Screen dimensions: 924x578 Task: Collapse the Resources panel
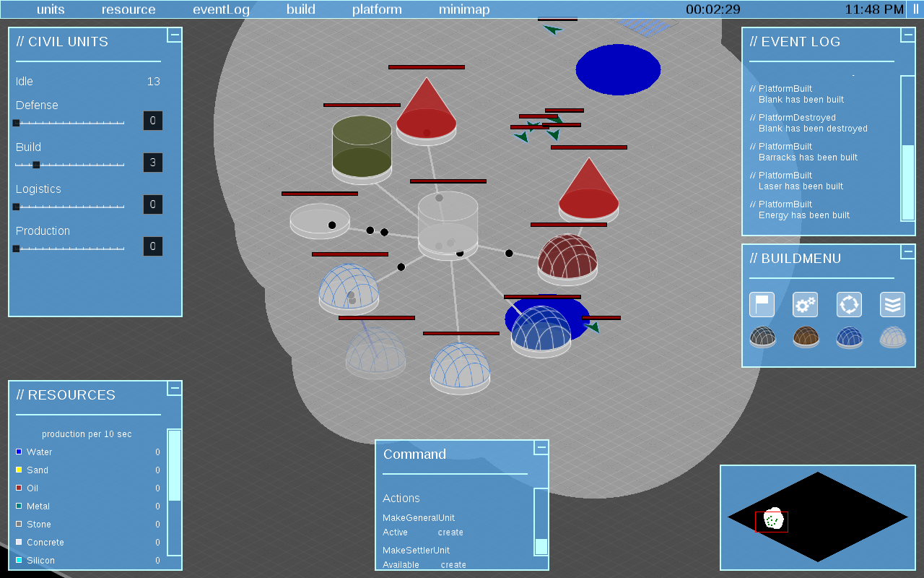tap(174, 389)
